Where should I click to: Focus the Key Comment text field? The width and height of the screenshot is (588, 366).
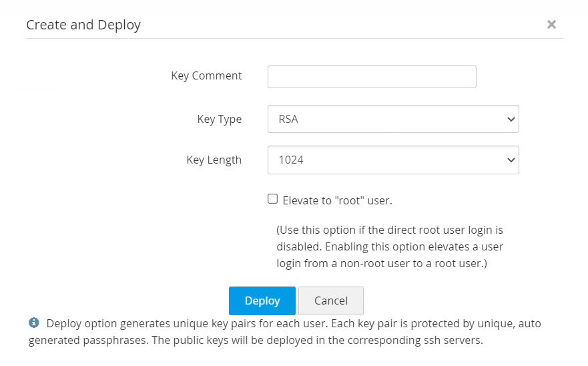[372, 77]
